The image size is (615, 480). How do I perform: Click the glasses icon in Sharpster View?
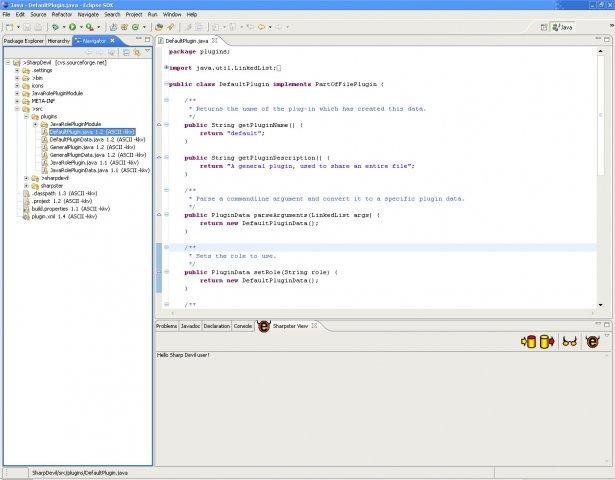coord(569,342)
